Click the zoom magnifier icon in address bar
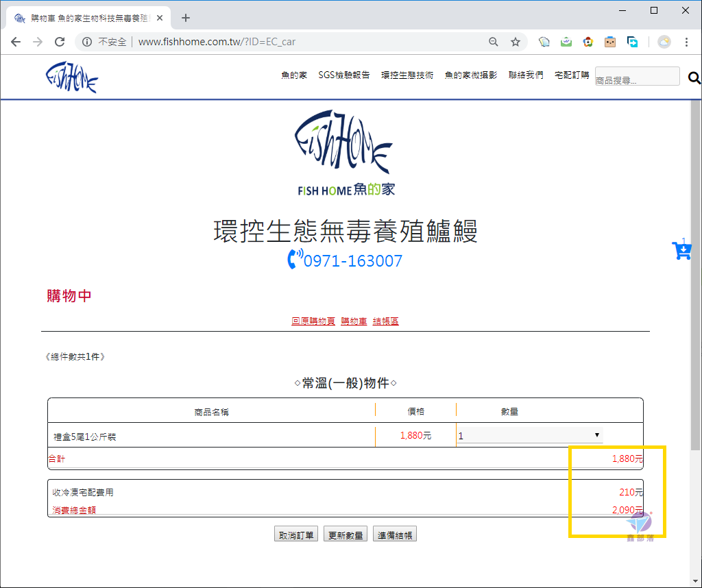 494,42
